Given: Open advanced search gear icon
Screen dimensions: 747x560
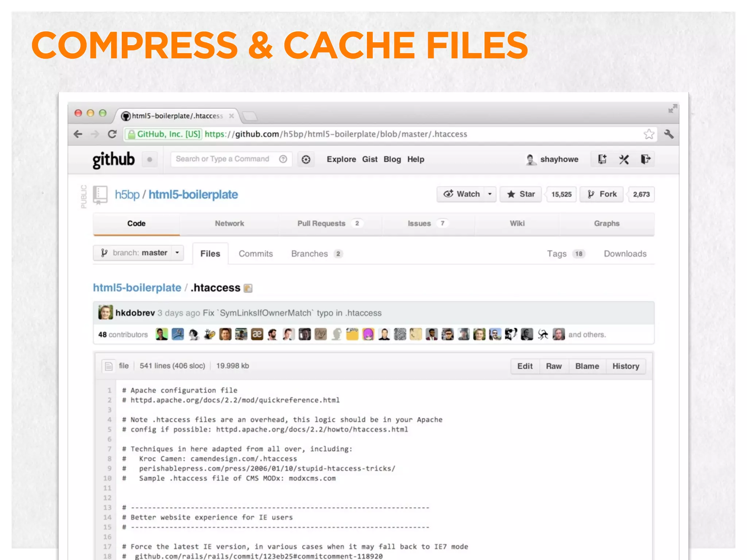Looking at the screenshot, I should [306, 159].
